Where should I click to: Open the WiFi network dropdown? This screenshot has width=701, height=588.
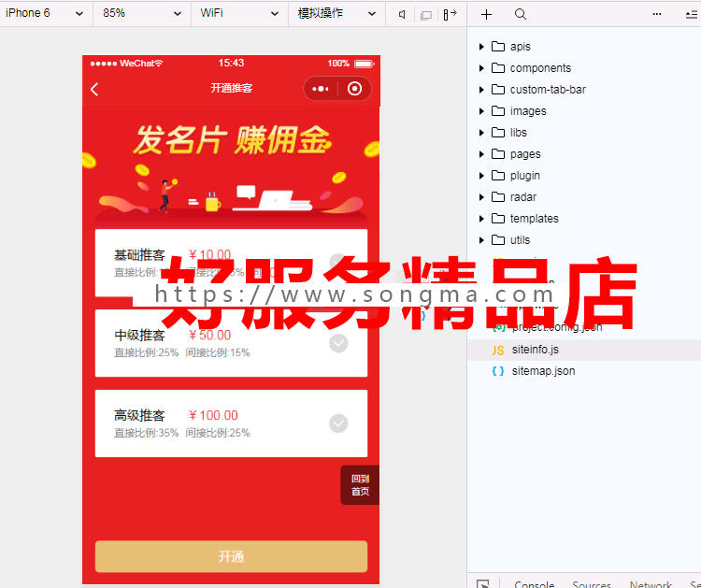(239, 13)
